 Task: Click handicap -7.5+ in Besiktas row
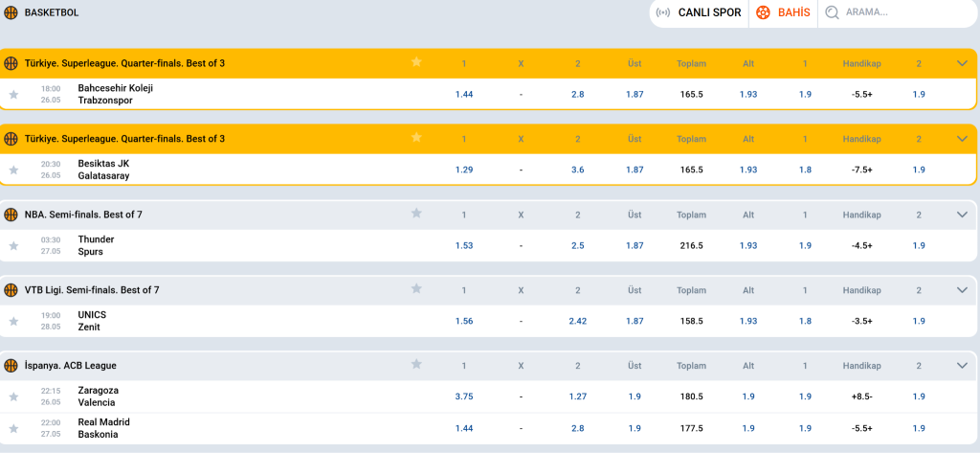click(862, 170)
